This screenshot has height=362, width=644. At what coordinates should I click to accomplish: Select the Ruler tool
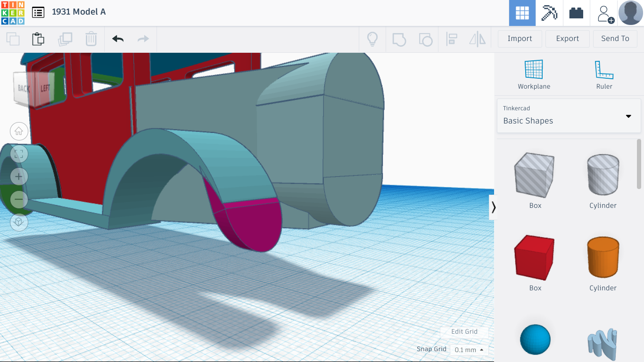click(604, 74)
